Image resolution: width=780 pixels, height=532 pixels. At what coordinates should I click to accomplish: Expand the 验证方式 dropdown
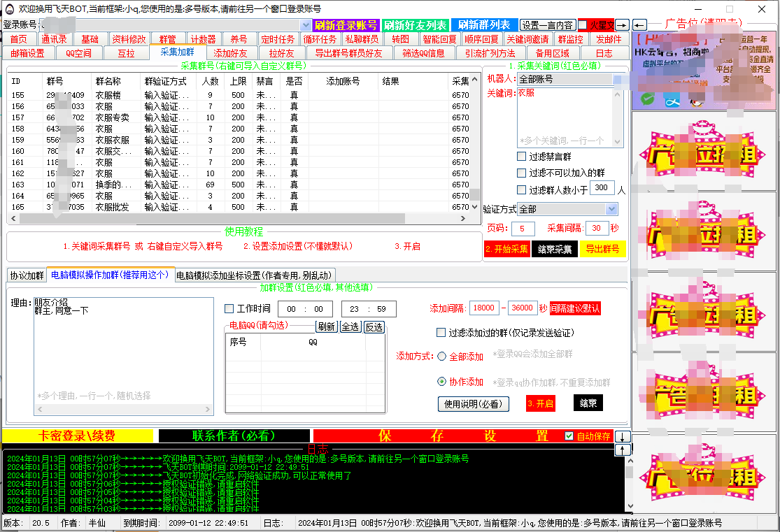click(x=612, y=209)
